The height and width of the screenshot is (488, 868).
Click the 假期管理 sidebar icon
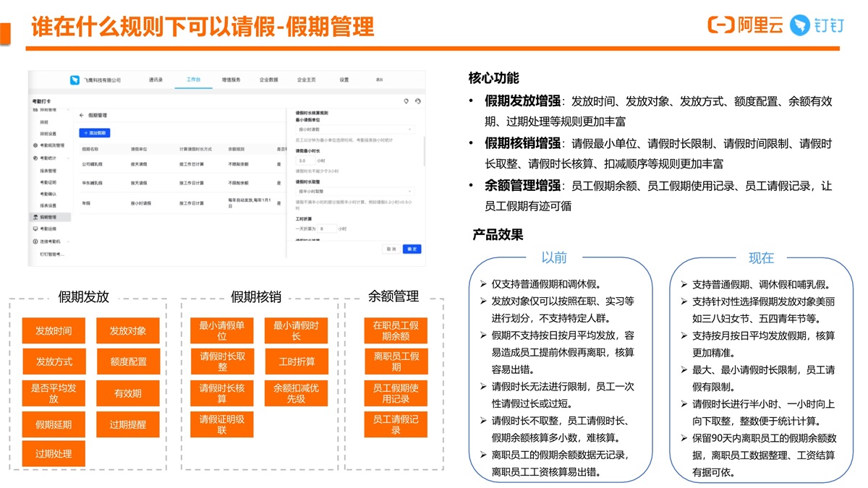pyautogui.click(x=35, y=217)
